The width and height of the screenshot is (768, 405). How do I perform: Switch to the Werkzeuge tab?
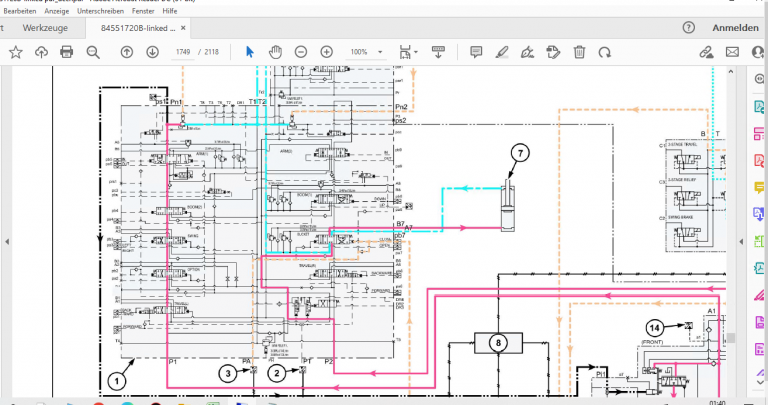point(45,28)
